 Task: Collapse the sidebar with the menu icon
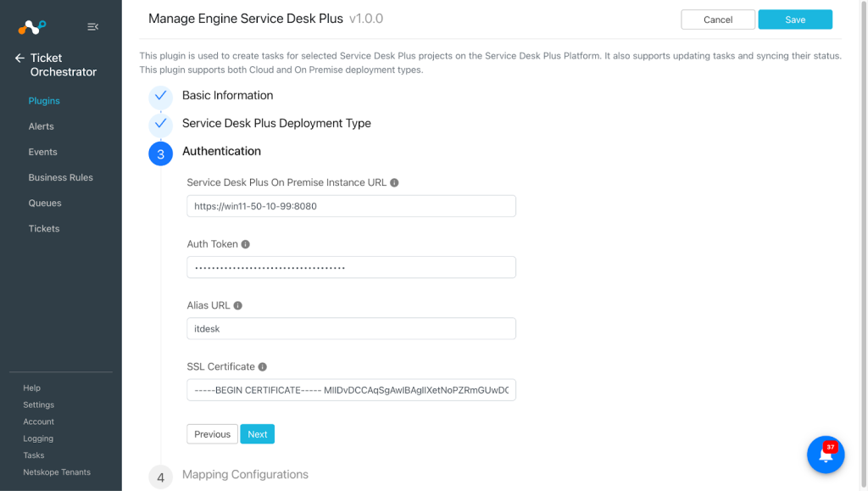point(93,26)
